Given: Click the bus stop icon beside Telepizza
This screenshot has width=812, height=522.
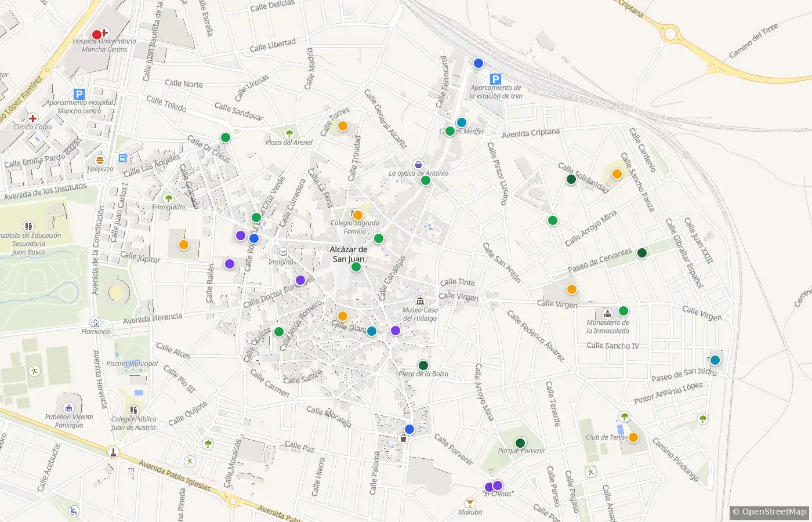Looking at the screenshot, I should 123,158.
